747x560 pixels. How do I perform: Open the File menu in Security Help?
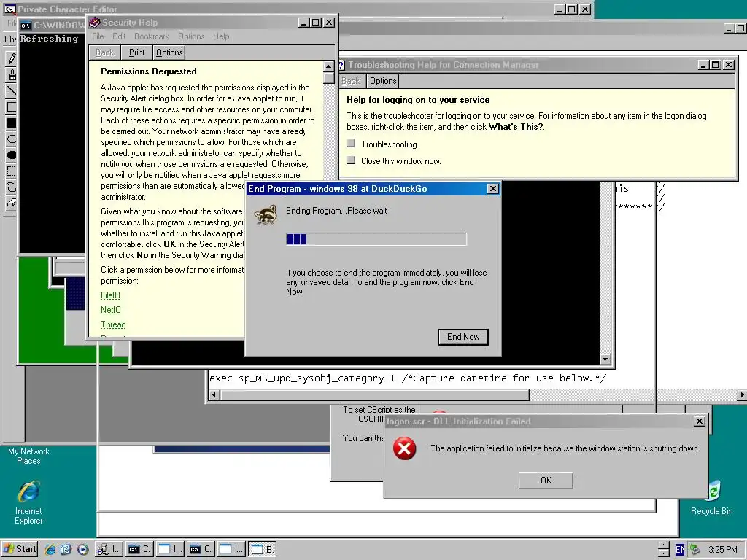click(x=98, y=36)
